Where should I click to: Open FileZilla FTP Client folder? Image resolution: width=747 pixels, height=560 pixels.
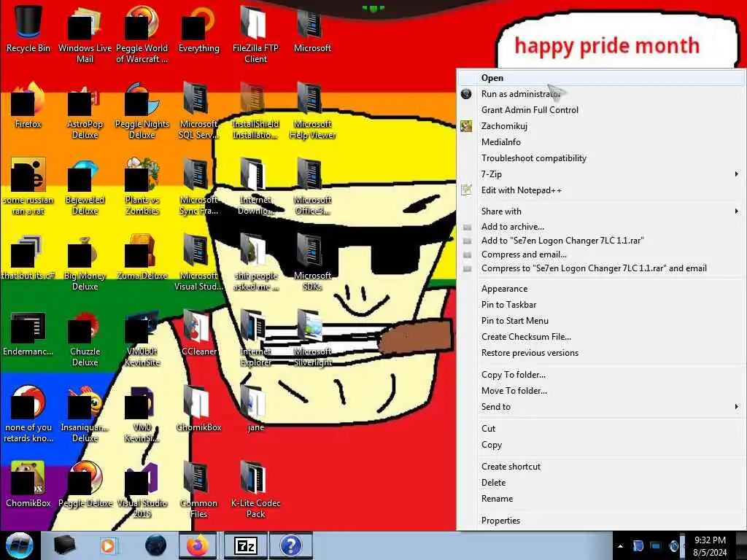(x=255, y=34)
